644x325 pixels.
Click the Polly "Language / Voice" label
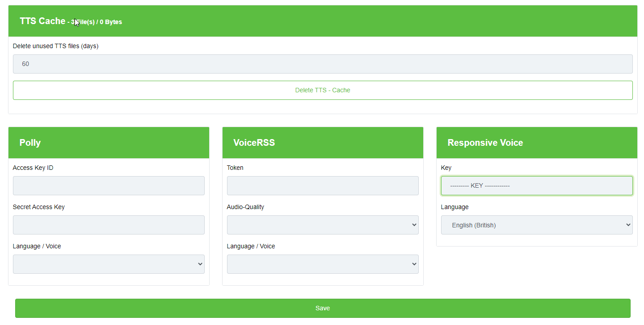[x=37, y=246]
